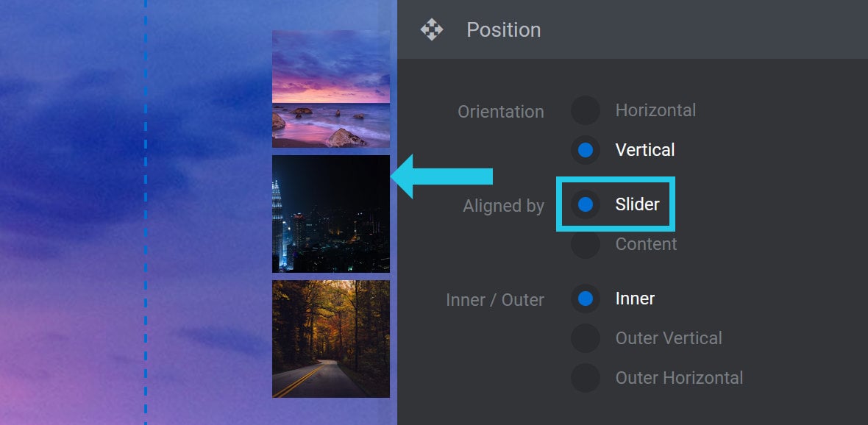Image resolution: width=868 pixels, height=425 pixels.
Task: Click the Orientation setting label
Action: tap(500, 111)
